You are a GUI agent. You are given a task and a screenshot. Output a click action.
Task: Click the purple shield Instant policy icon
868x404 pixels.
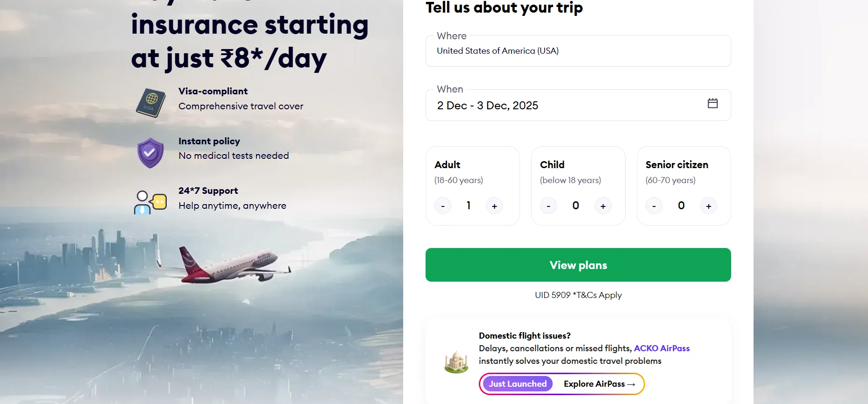150,152
